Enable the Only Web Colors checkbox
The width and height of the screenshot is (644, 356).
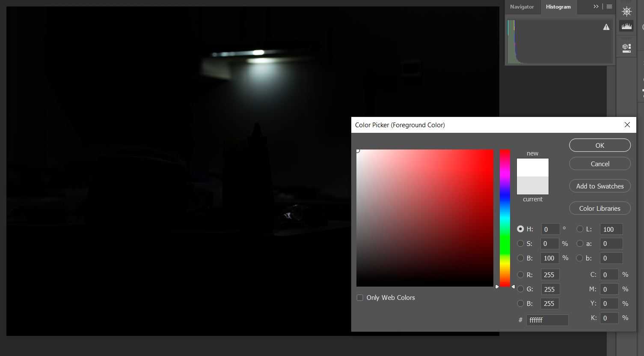point(360,298)
